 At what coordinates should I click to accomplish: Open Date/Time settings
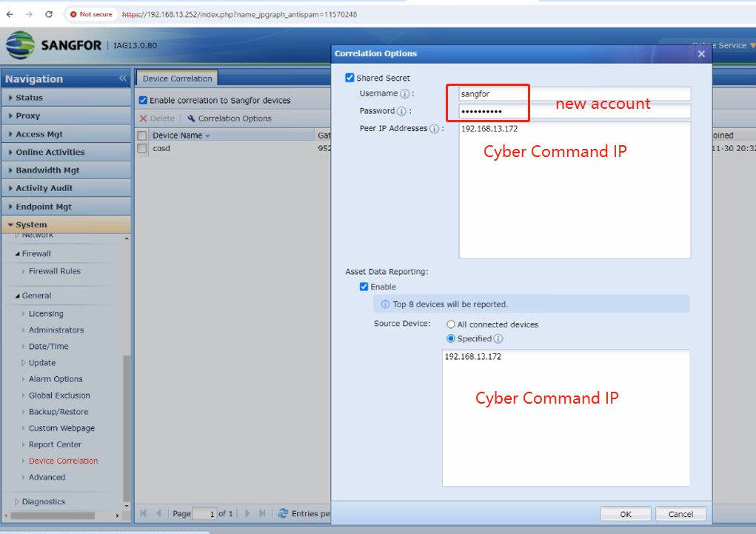coord(49,347)
